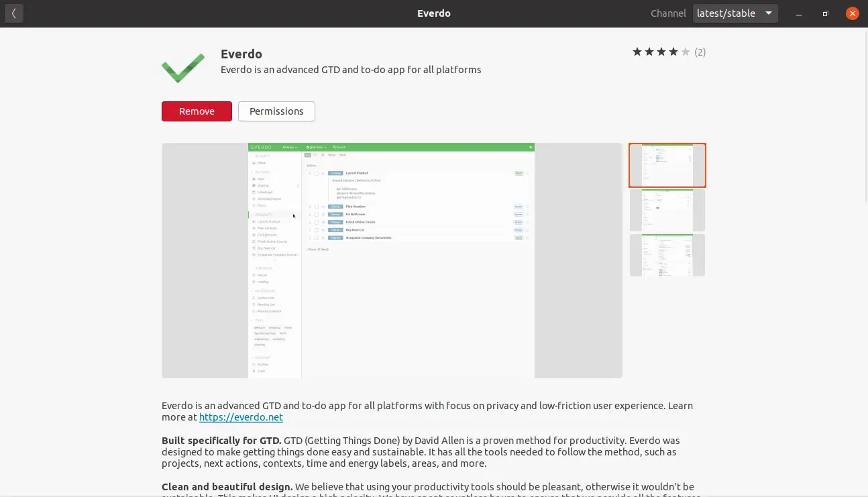Restore the window size
The image size is (868, 497).
826,13
